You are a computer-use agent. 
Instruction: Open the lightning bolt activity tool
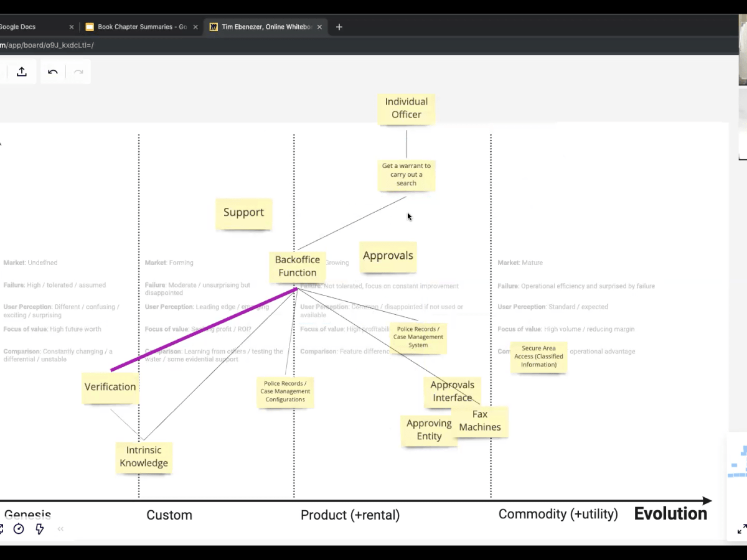coord(40,529)
